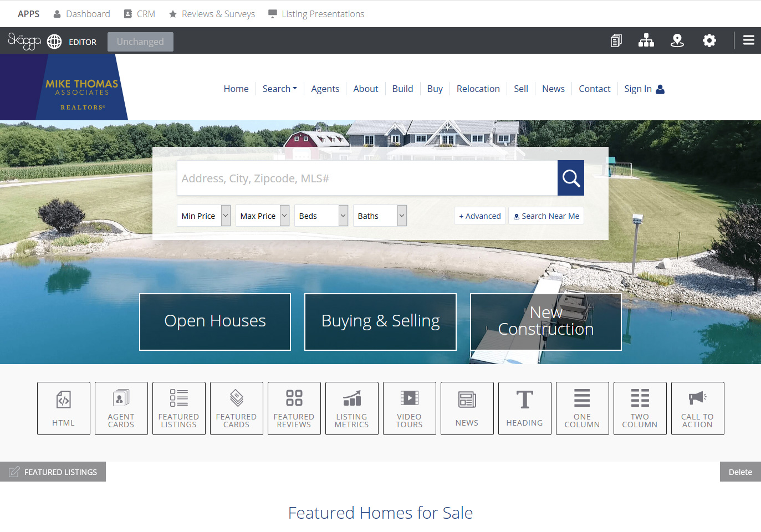Click the Open Houses tile

[x=215, y=321]
